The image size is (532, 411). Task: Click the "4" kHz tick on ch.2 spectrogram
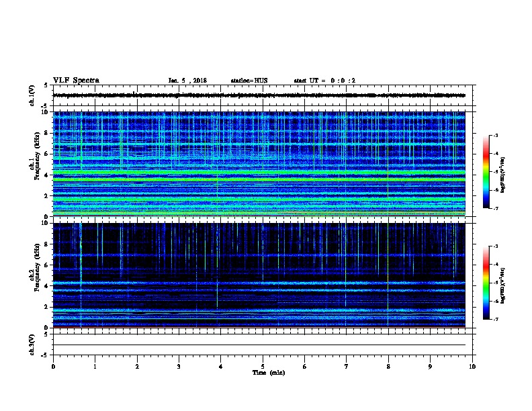[x=46, y=286]
